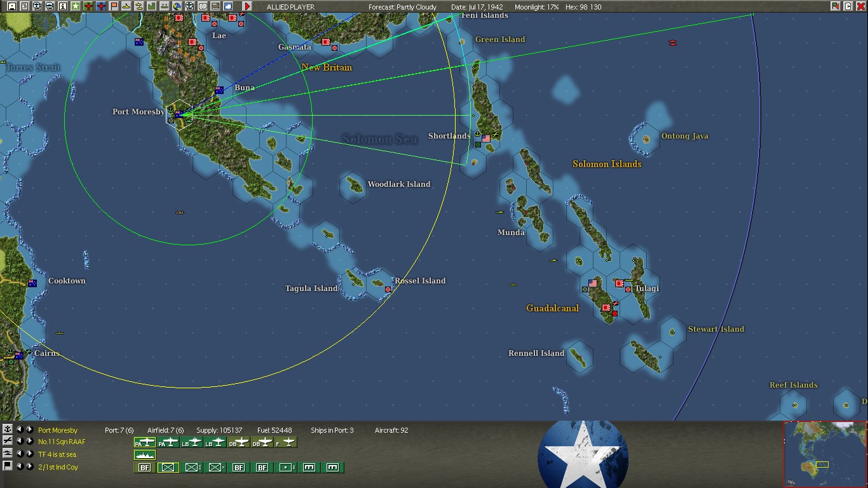
Task: Open the document list toolbar icon
Action: click(25, 6)
